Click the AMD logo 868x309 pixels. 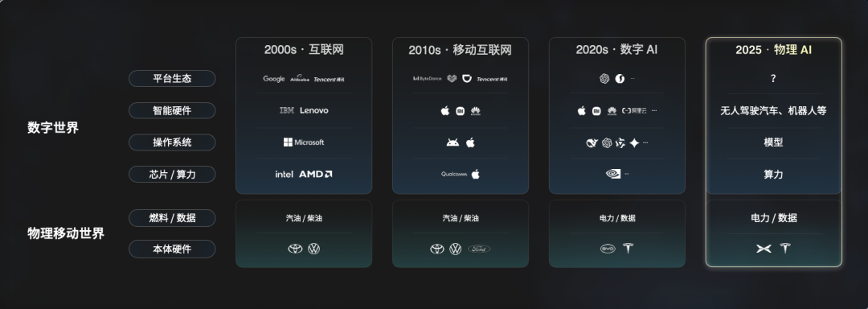316,174
